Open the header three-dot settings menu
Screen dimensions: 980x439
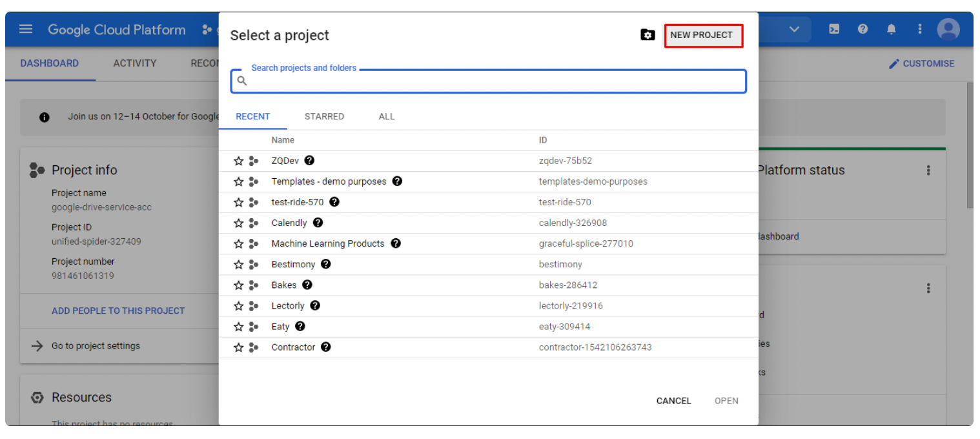(x=920, y=29)
